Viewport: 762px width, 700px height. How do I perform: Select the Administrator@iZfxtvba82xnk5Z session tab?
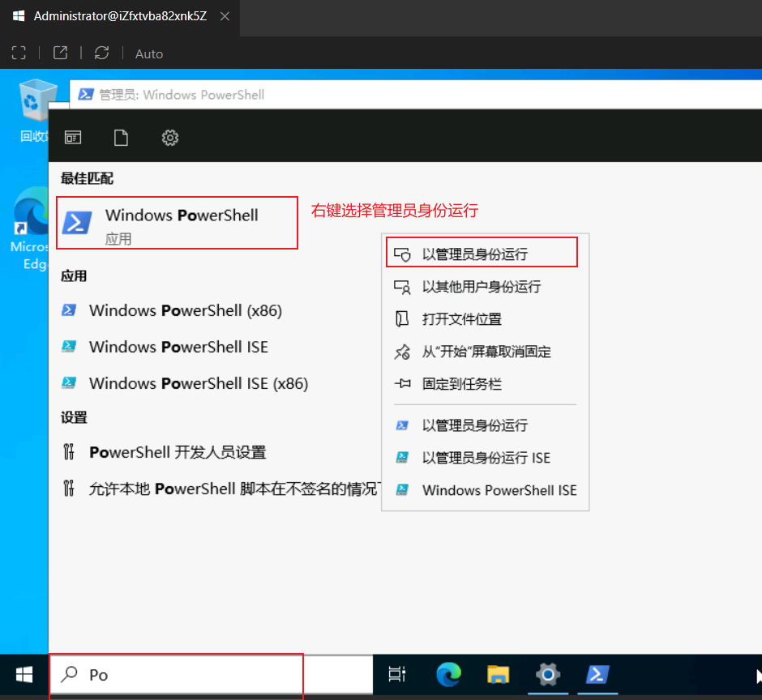tap(120, 16)
